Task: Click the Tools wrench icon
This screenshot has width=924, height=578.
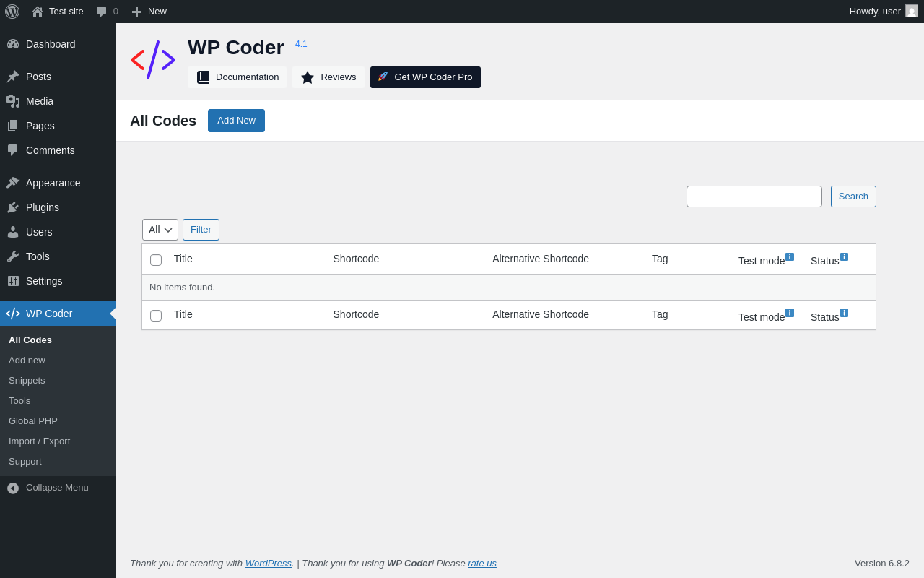Action: pyautogui.click(x=13, y=256)
